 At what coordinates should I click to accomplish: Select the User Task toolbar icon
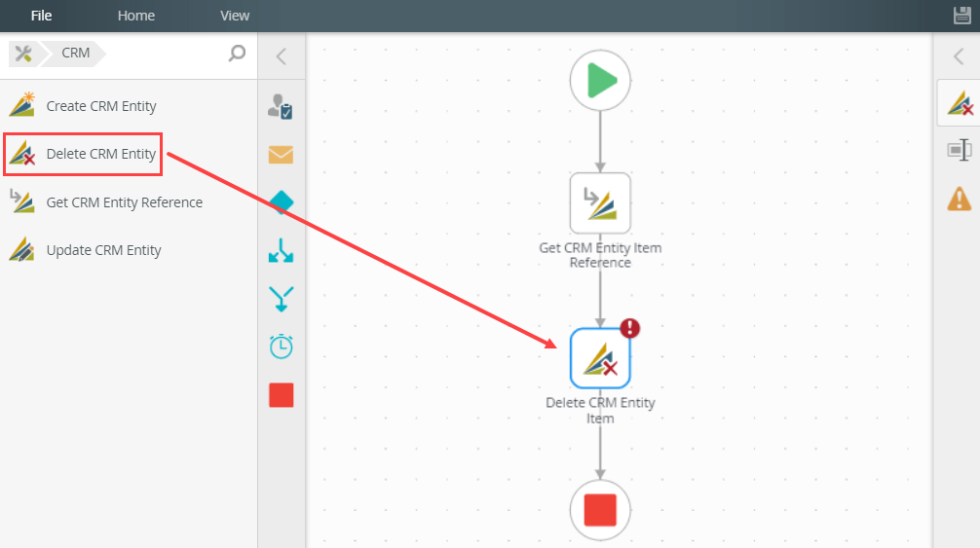281,107
